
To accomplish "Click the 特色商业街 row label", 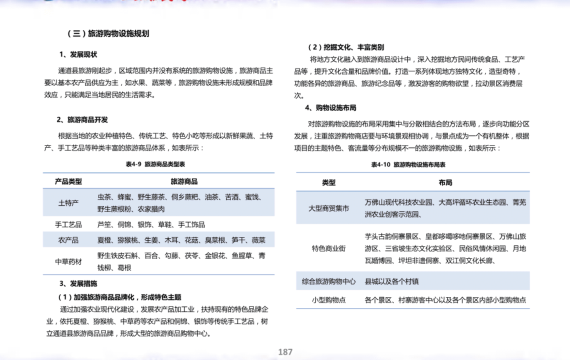I will [329, 248].
